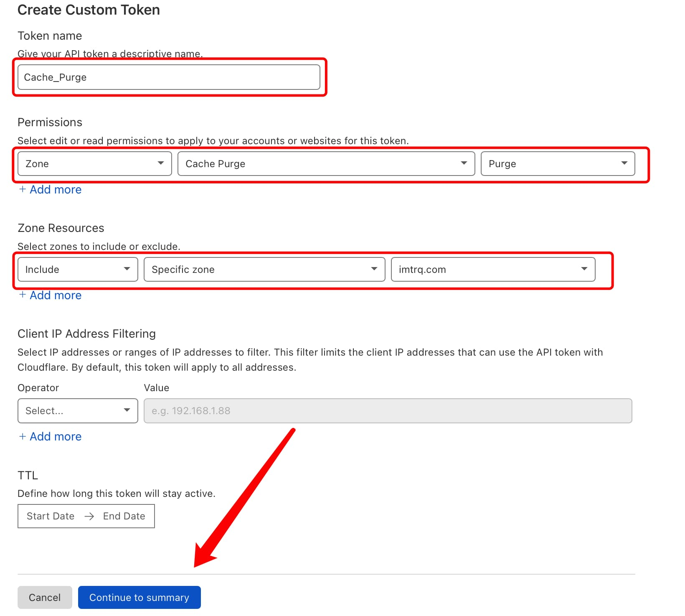The height and width of the screenshot is (616, 685).
Task: Click Continue to summary button
Action: click(x=139, y=598)
